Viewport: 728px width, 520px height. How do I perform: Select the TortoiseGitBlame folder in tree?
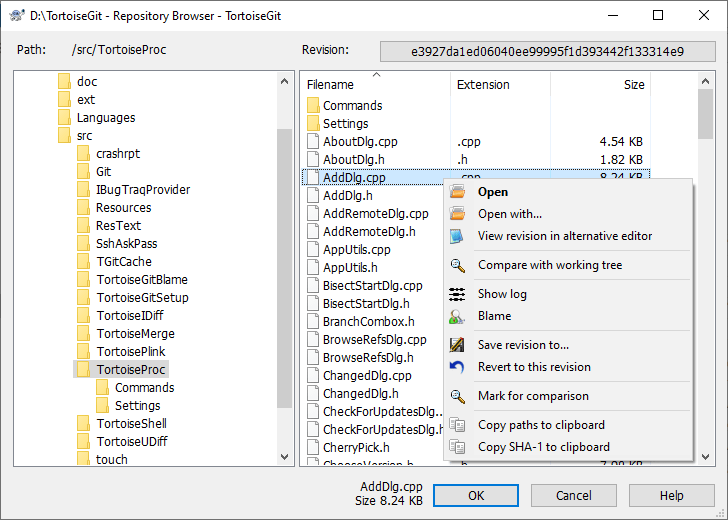point(141,280)
